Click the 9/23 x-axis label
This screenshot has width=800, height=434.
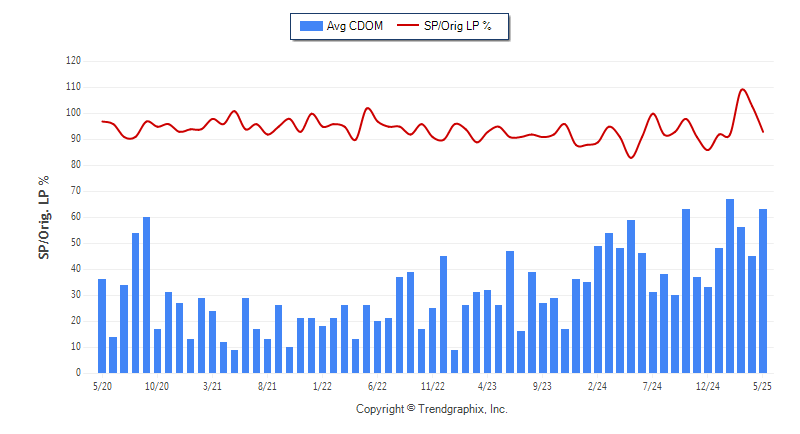(x=542, y=387)
